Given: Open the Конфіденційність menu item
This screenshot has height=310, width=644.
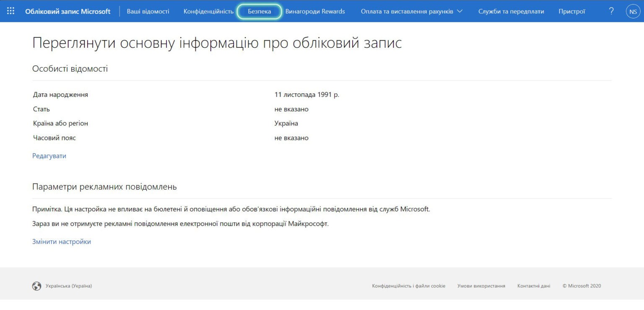Looking at the screenshot, I should pyautogui.click(x=208, y=11).
